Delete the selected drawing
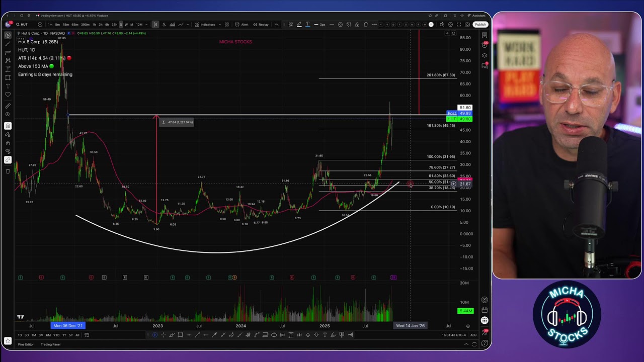 pyautogui.click(x=366, y=25)
